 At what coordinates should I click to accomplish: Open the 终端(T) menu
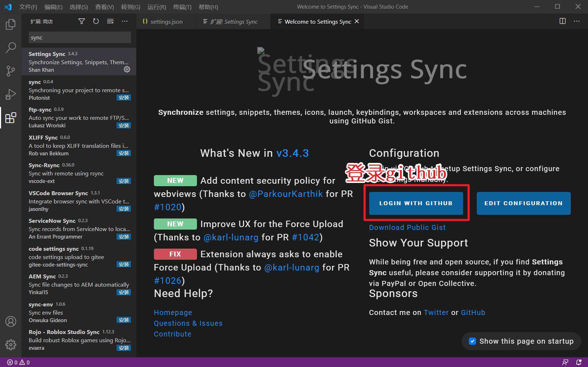[182, 7]
